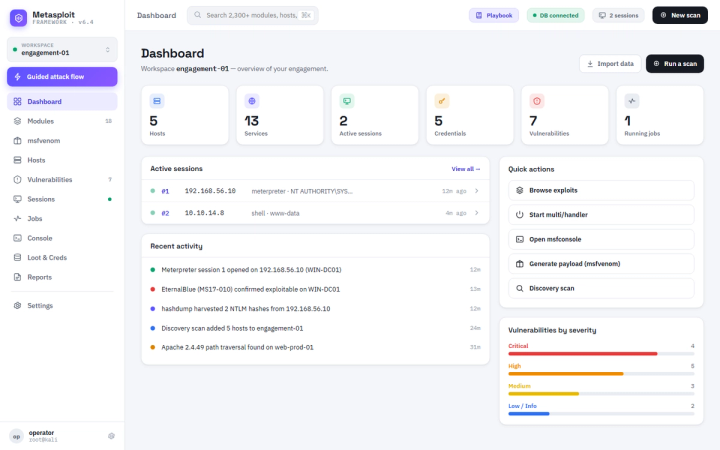Expand session #2 shell row chevron
Image resolution: width=720 pixels, height=450 pixels.
click(477, 213)
